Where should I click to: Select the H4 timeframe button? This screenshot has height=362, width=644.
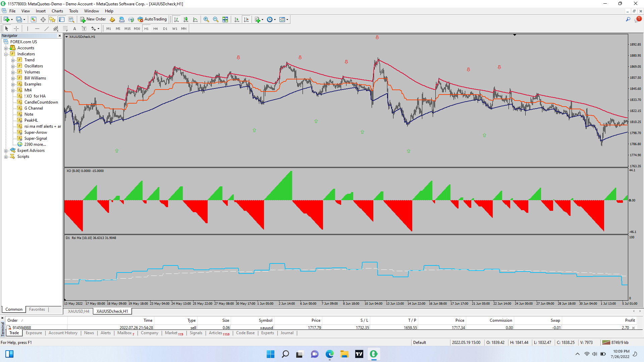pyautogui.click(x=155, y=28)
